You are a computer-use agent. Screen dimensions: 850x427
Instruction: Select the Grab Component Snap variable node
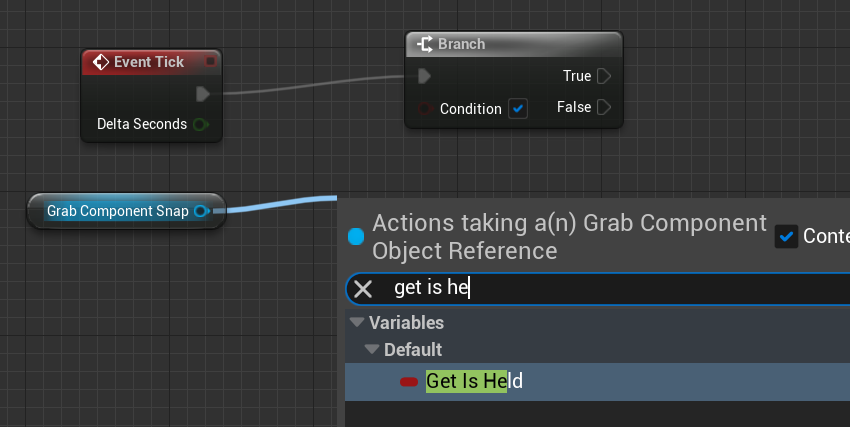click(x=117, y=211)
